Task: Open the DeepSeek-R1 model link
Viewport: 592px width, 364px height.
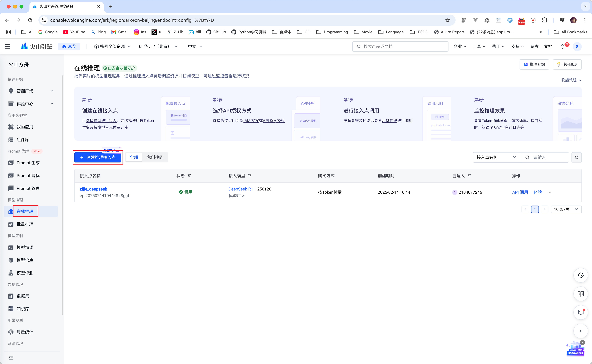Action: click(x=241, y=189)
